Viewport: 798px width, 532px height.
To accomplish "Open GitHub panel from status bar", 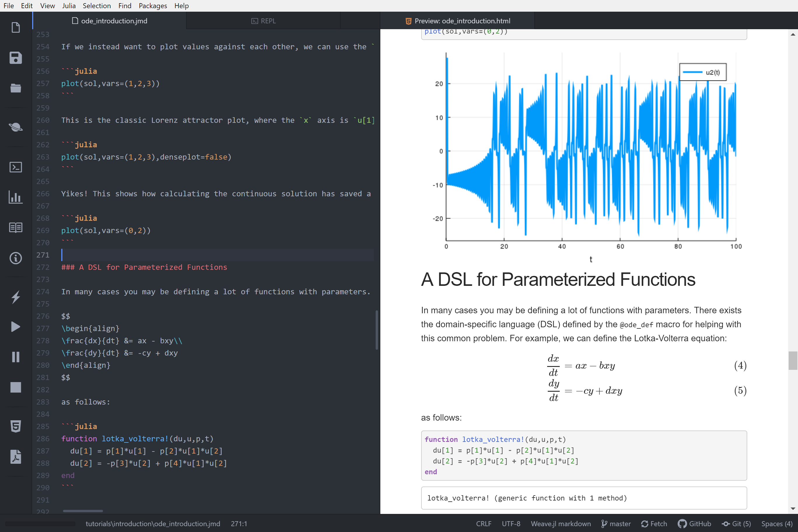I will [694, 524].
